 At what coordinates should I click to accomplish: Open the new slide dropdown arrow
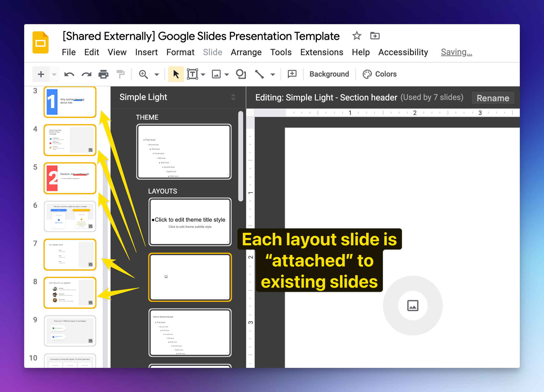(x=54, y=74)
